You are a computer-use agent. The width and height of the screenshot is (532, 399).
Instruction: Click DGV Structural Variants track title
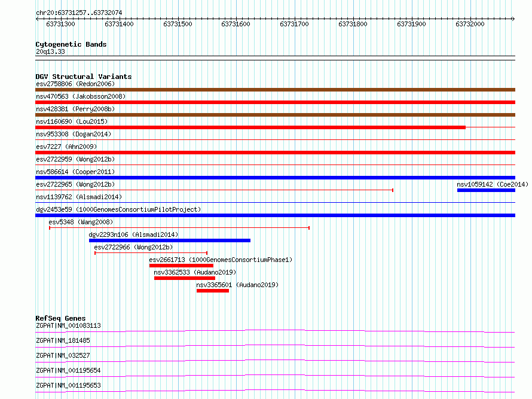84,77
